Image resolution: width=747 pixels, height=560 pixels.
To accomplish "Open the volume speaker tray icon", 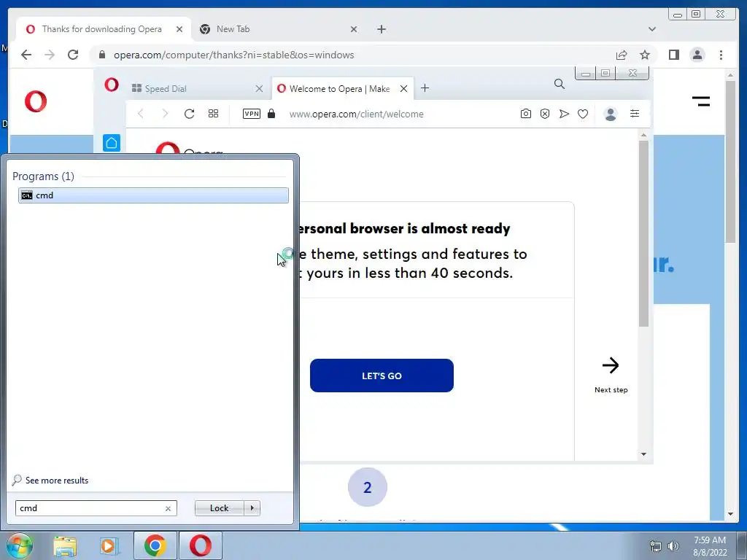I will click(x=673, y=546).
